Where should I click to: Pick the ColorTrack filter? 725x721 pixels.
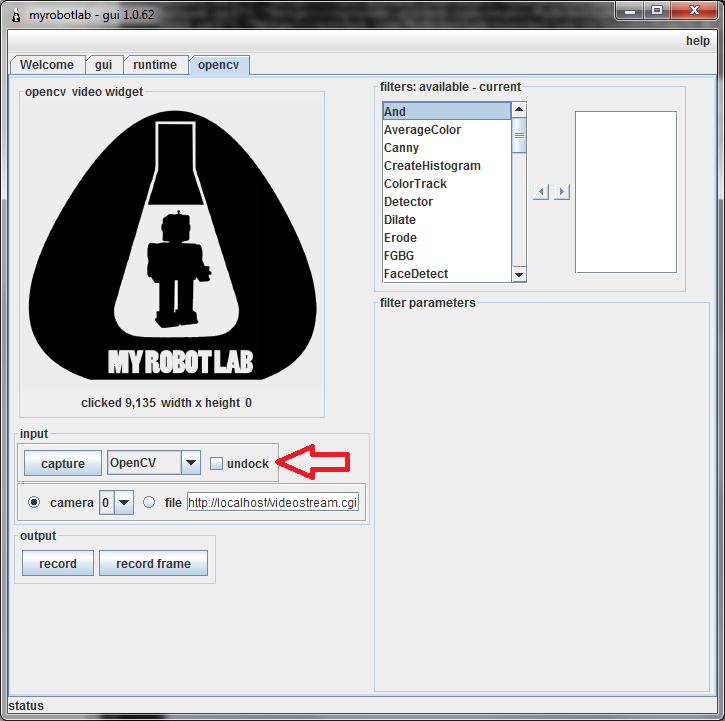tap(447, 184)
